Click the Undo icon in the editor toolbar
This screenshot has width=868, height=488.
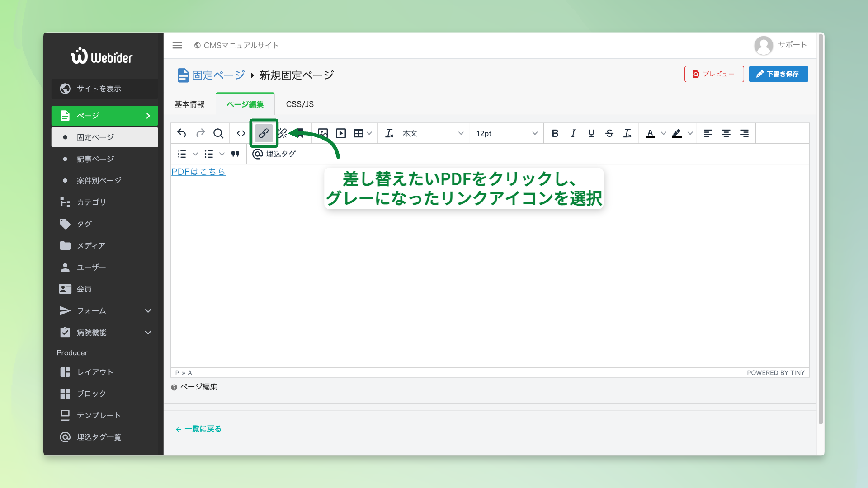181,133
